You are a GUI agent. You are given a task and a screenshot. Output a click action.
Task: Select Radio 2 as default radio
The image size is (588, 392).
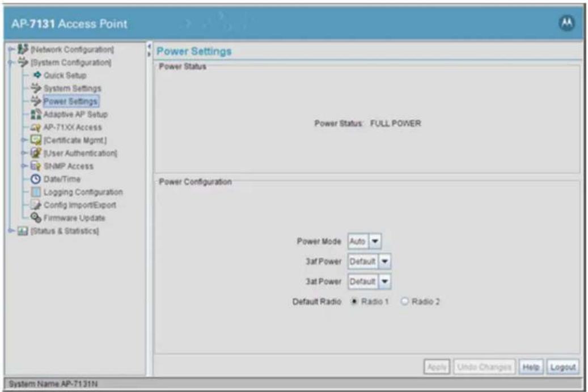pos(404,301)
